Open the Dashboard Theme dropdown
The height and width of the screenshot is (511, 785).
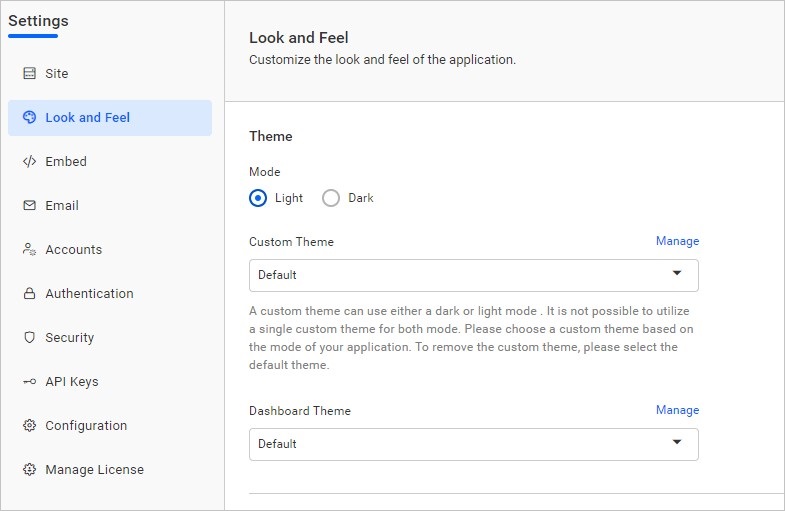coord(473,444)
